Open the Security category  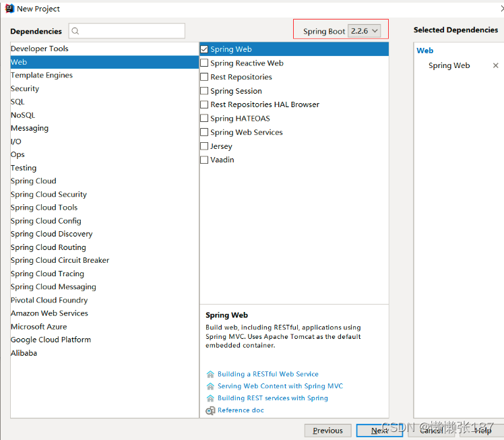[x=104, y=88]
